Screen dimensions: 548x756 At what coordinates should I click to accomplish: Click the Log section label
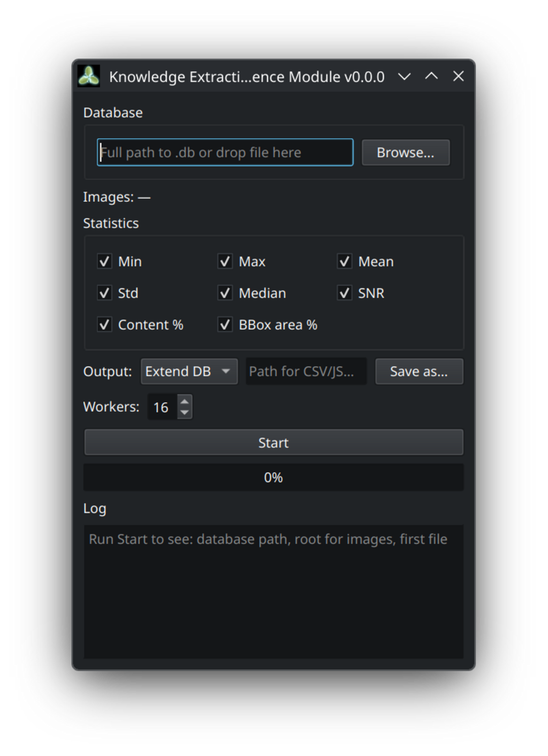point(95,509)
